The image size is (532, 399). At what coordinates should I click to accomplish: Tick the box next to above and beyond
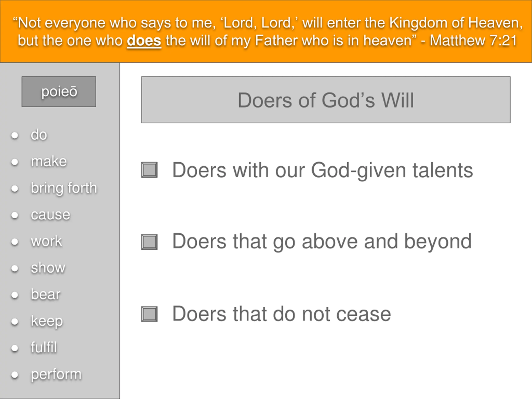(149, 242)
